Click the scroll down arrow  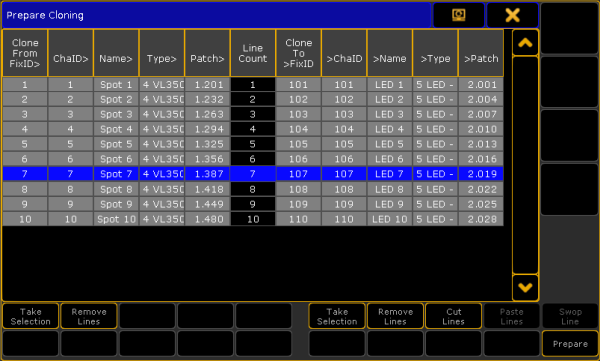click(x=525, y=287)
